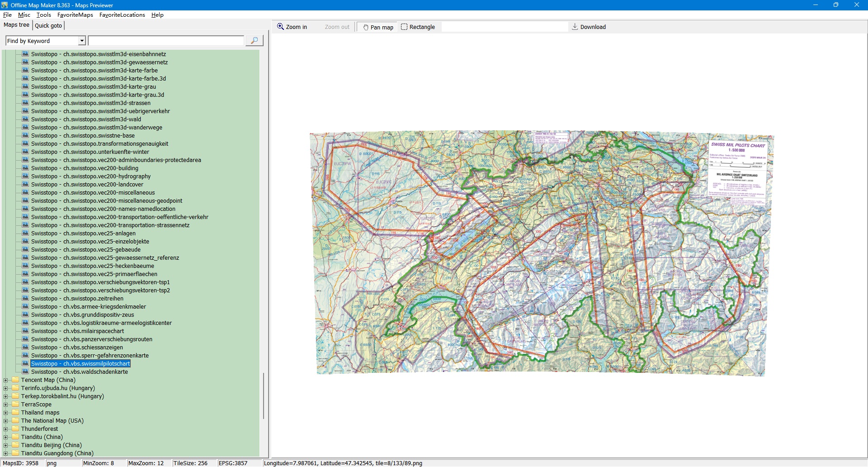
Task: Click the Thunderforest folder icon
Action: coord(15,429)
